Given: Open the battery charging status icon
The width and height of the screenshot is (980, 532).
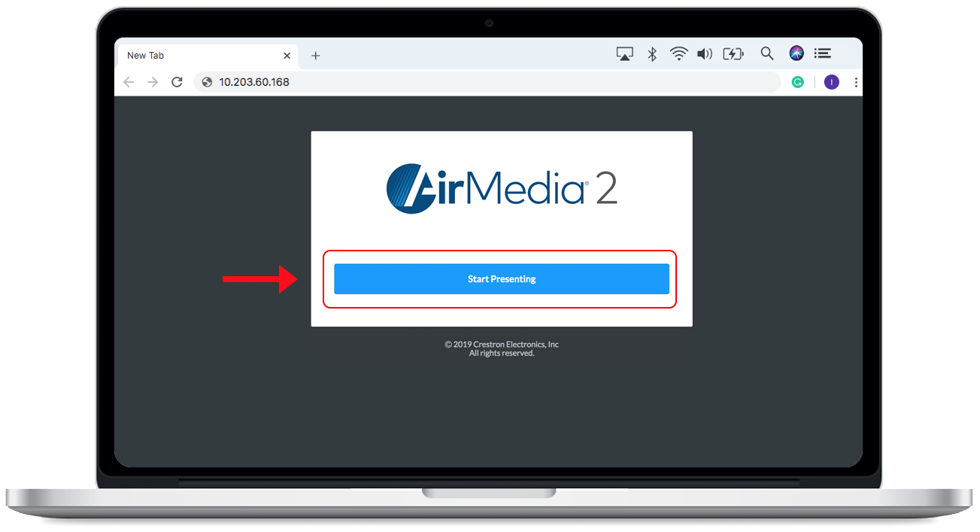Looking at the screenshot, I should point(733,54).
